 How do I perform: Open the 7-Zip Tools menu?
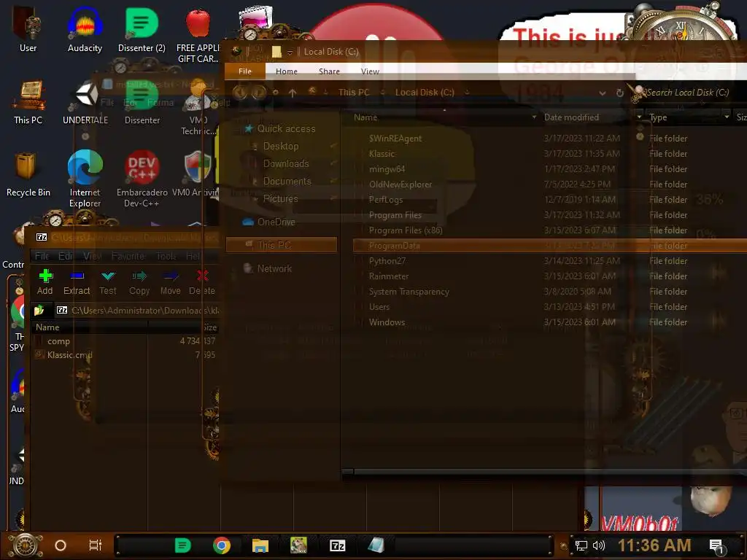166,256
